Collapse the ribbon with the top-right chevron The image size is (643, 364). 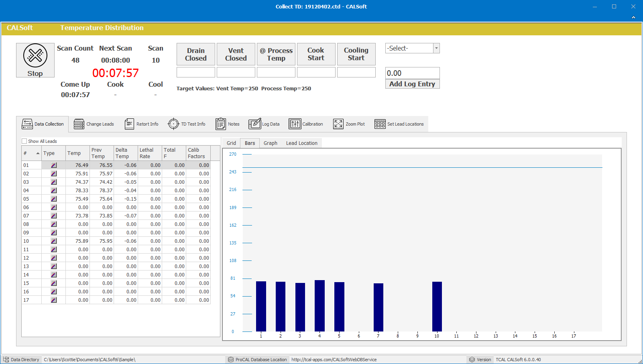pos(633,17)
